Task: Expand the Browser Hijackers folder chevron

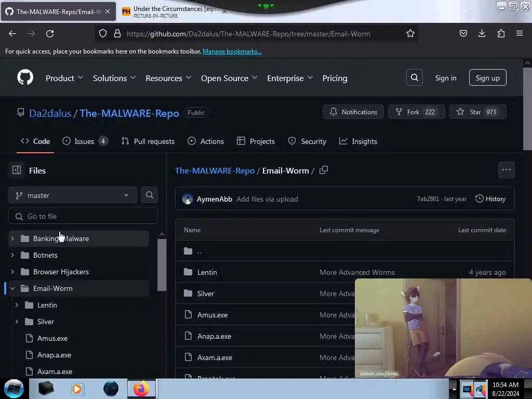Action: [12, 271]
